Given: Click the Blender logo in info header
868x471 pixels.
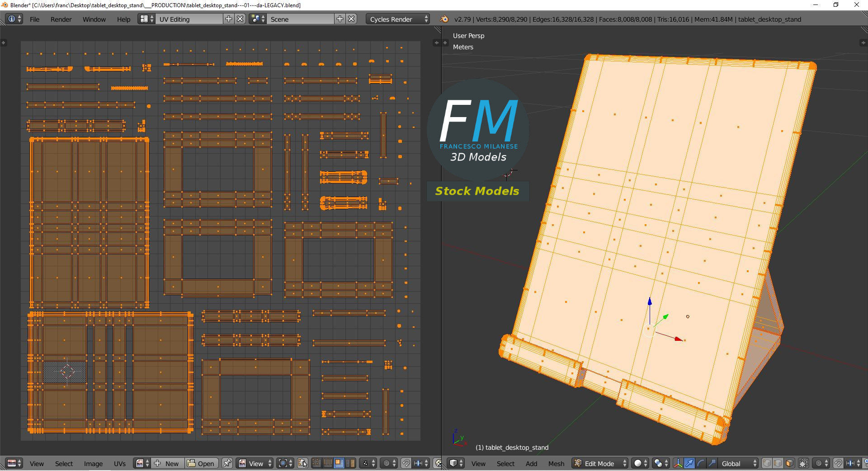Looking at the screenshot, I should coord(444,19).
